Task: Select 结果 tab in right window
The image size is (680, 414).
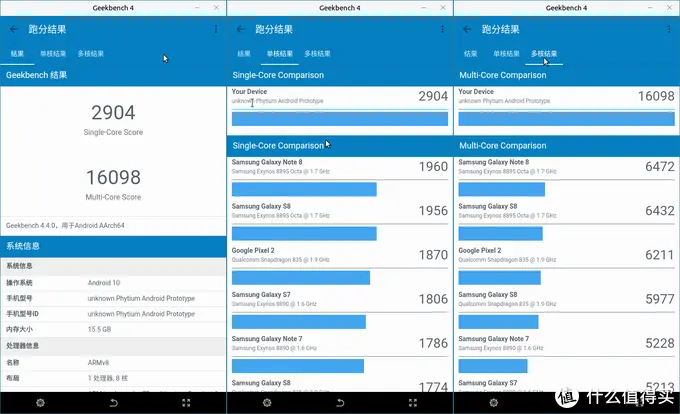Action: pos(471,54)
